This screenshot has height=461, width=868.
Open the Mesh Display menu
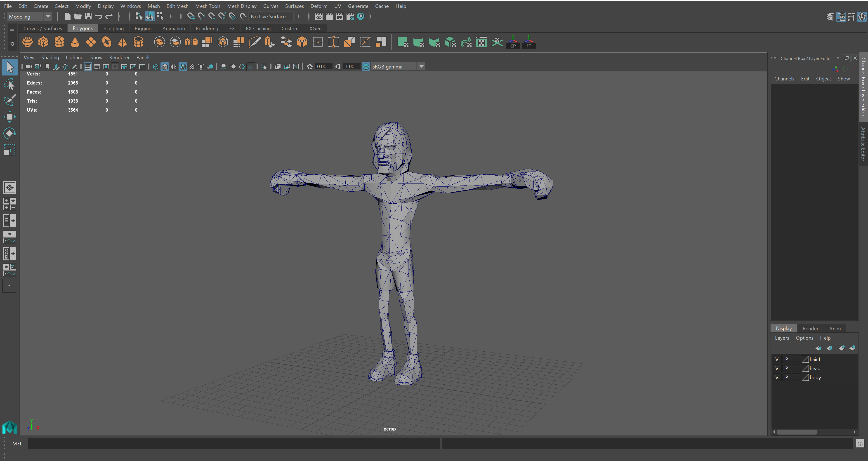[242, 6]
